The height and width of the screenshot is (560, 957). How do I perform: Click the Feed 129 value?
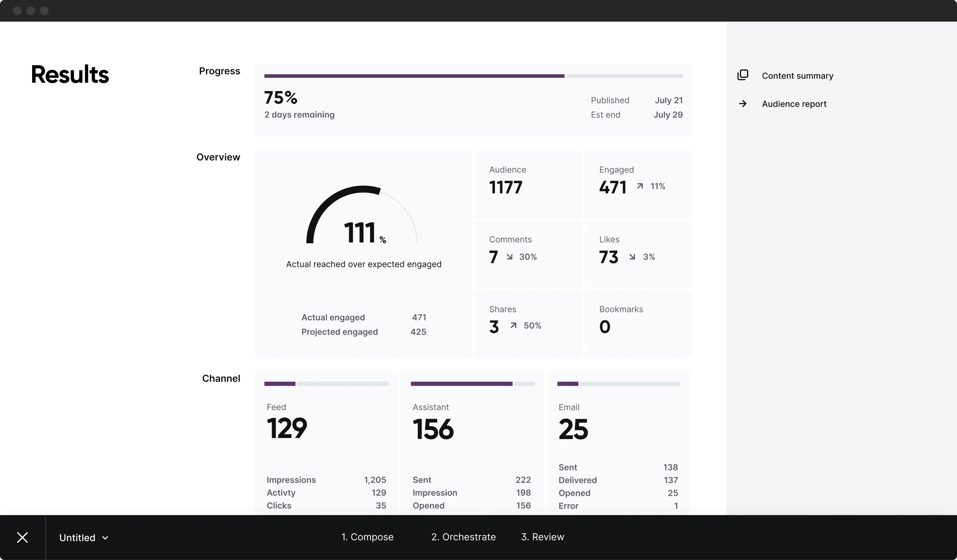click(287, 428)
